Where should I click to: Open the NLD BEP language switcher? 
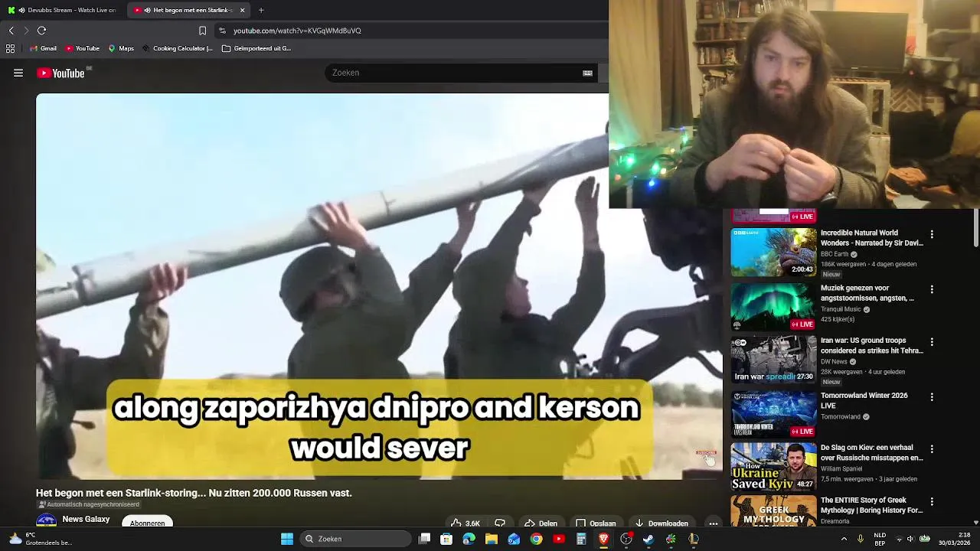tap(880, 539)
